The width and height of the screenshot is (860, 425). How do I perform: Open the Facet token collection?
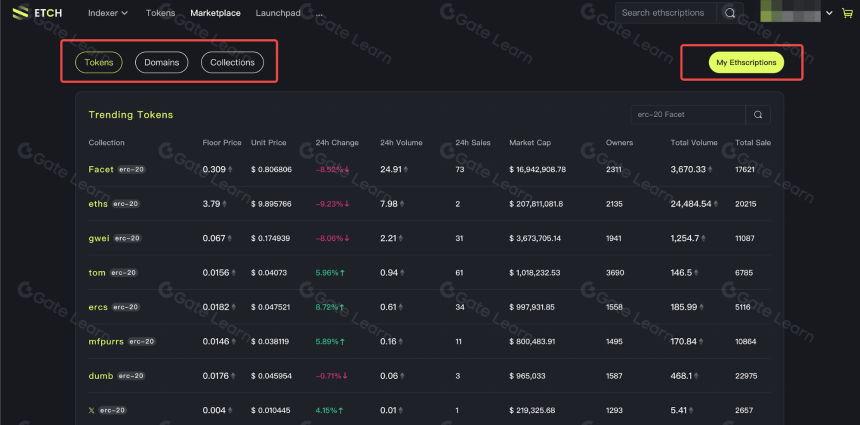pos(101,169)
